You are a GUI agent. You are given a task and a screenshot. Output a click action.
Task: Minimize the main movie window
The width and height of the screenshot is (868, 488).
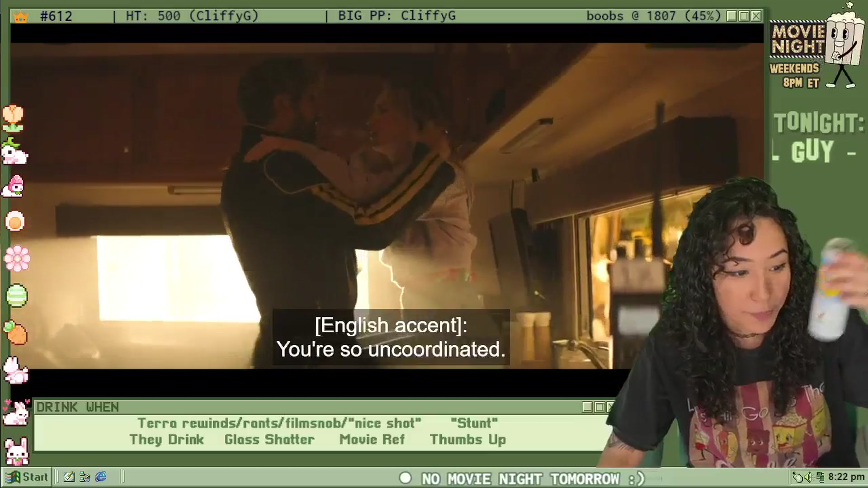click(732, 16)
